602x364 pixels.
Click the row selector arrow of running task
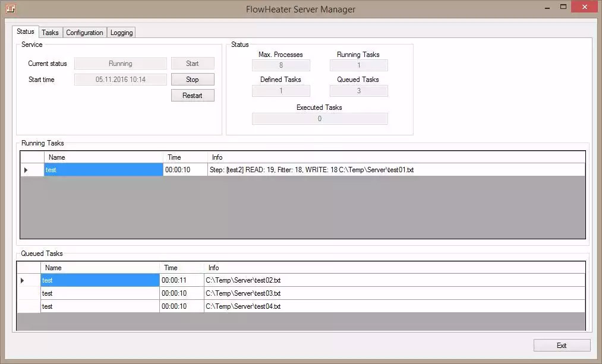point(32,170)
